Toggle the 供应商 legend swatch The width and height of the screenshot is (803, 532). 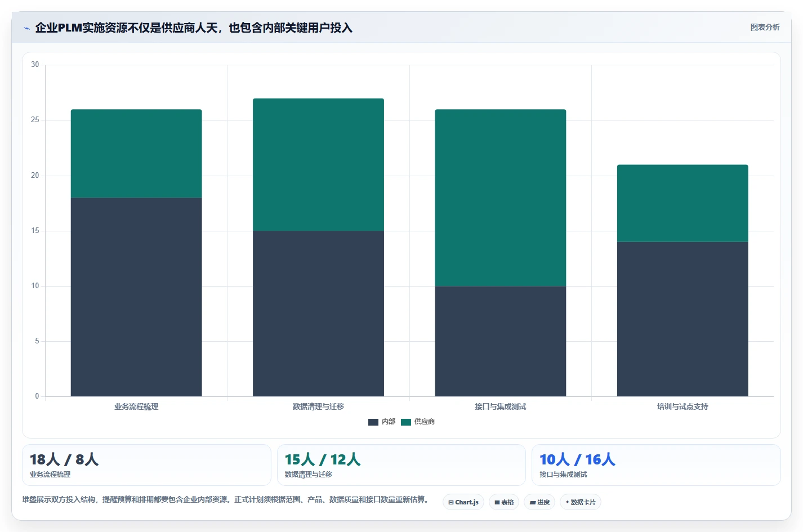click(406, 422)
